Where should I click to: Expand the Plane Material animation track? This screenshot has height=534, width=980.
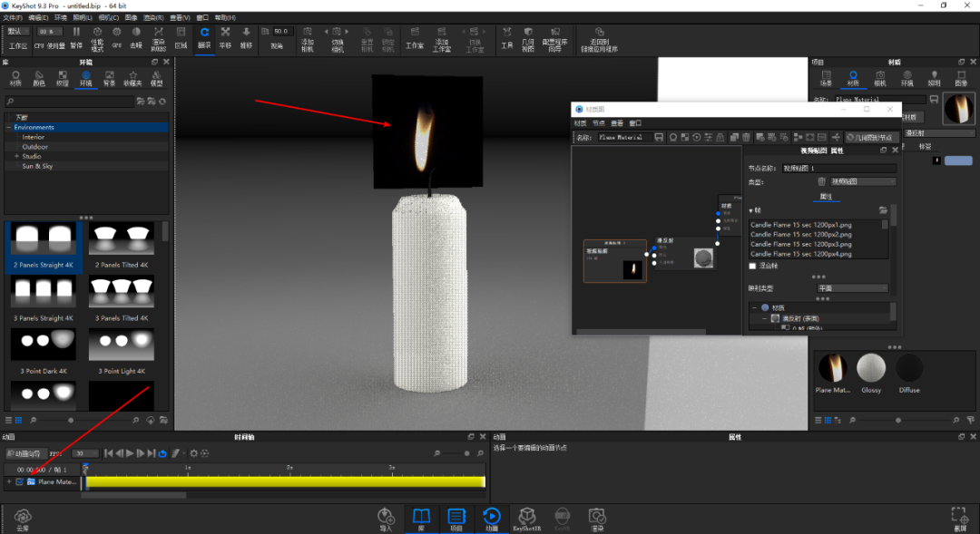9,482
